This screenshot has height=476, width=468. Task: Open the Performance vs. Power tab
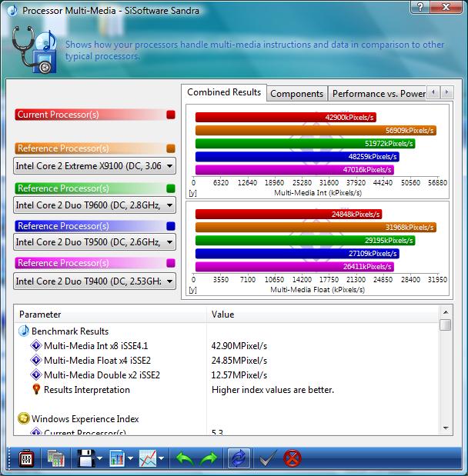point(379,94)
